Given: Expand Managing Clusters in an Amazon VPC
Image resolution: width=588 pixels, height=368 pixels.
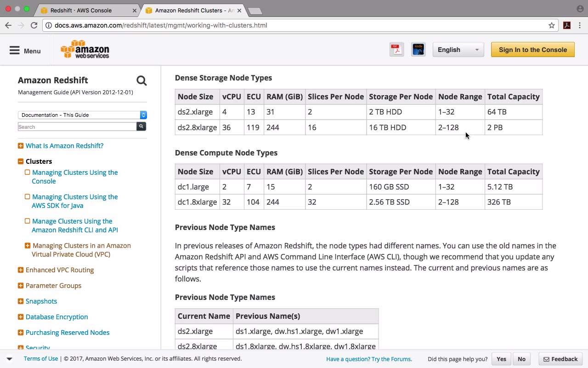Looking at the screenshot, I should click(x=28, y=246).
